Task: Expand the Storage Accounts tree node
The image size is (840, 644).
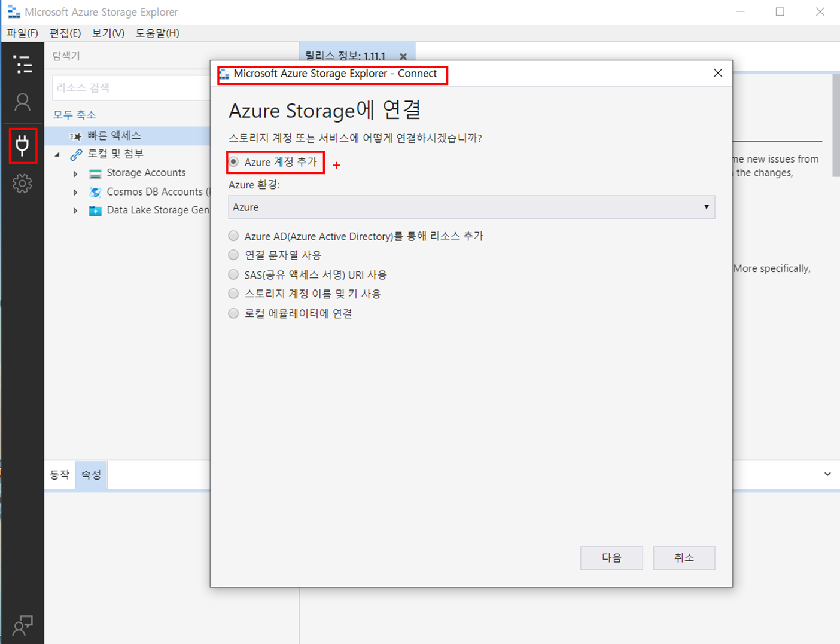Action: (x=75, y=174)
